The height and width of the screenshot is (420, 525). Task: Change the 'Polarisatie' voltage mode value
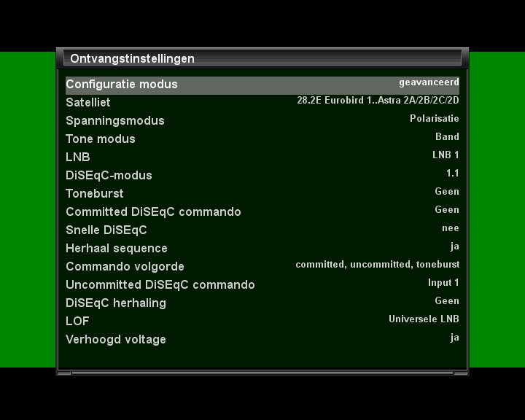pos(435,119)
